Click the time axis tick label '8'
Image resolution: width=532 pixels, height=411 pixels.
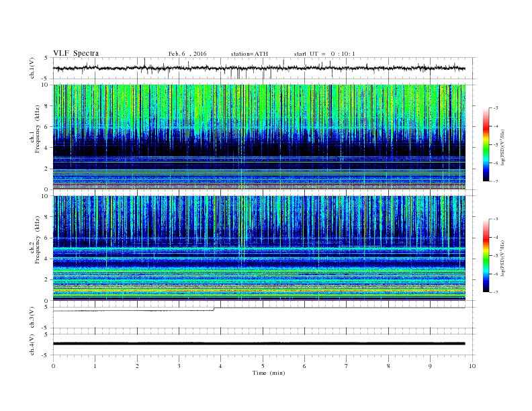click(388, 366)
